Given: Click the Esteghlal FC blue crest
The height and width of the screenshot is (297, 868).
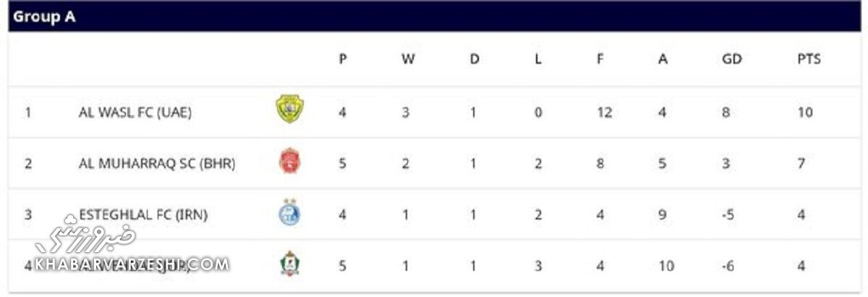Looking at the screenshot, I should (290, 213).
